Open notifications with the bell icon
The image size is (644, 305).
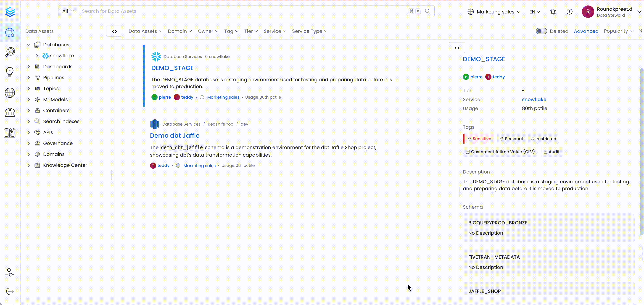click(x=553, y=11)
